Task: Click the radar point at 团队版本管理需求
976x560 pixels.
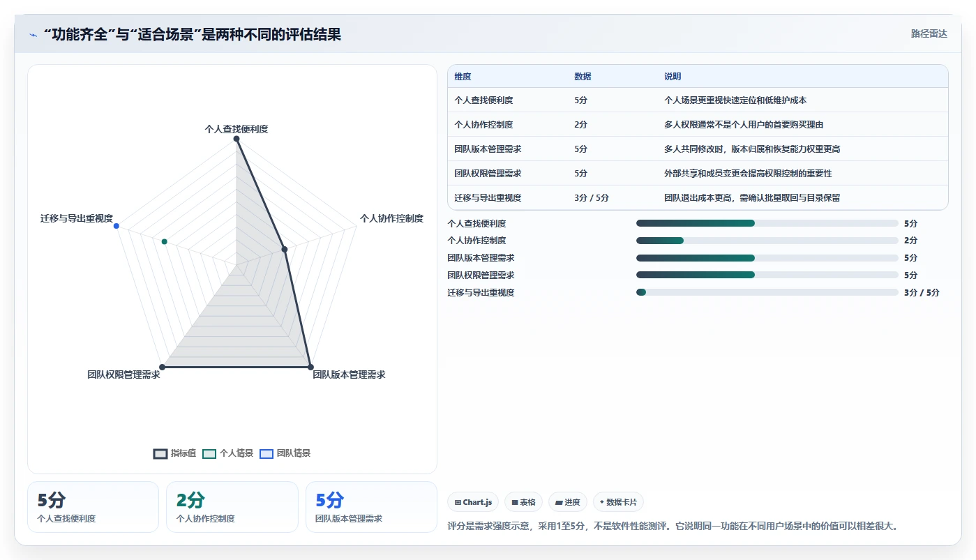Action: pyautogui.click(x=310, y=367)
